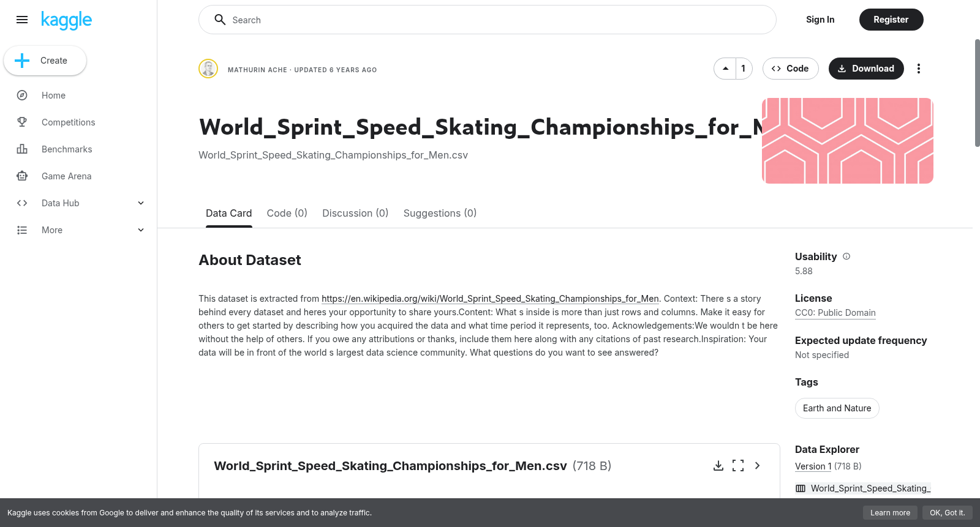
Task: Click the author name MATHURIN ACHE
Action: [x=257, y=70]
